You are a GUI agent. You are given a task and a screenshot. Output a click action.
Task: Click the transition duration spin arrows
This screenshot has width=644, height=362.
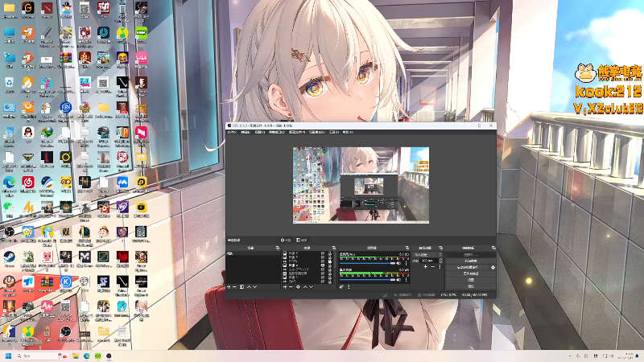click(x=440, y=261)
